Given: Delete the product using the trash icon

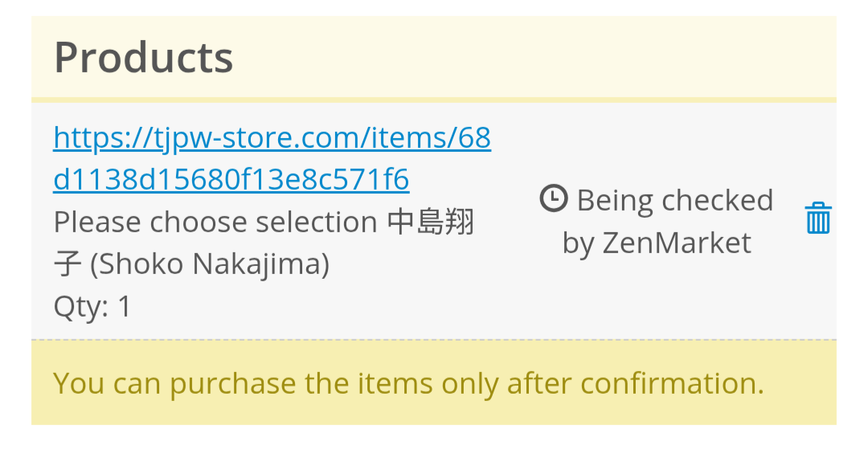Looking at the screenshot, I should [817, 219].
